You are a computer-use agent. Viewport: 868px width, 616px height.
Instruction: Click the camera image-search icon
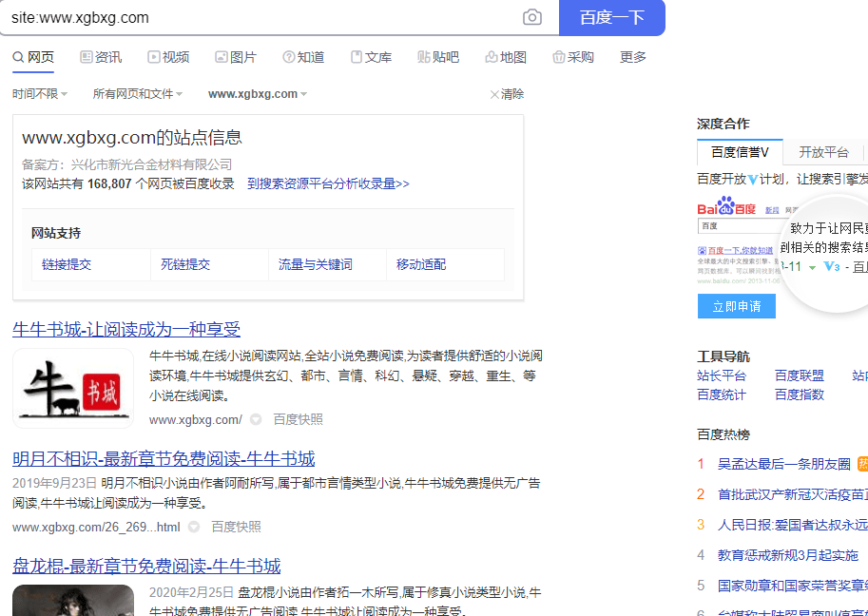pyautogui.click(x=532, y=17)
